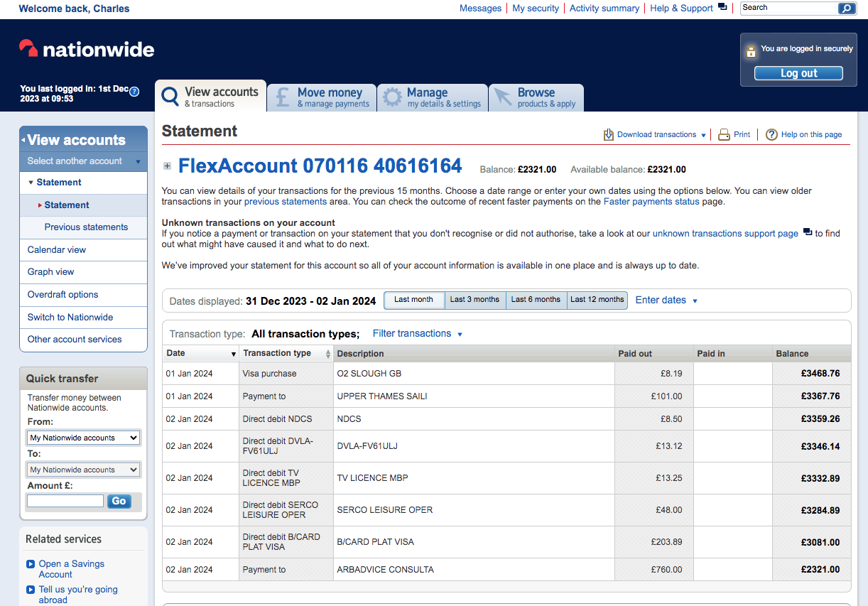
Task: Click the Go button in Quick transfer
Action: pyautogui.click(x=119, y=501)
